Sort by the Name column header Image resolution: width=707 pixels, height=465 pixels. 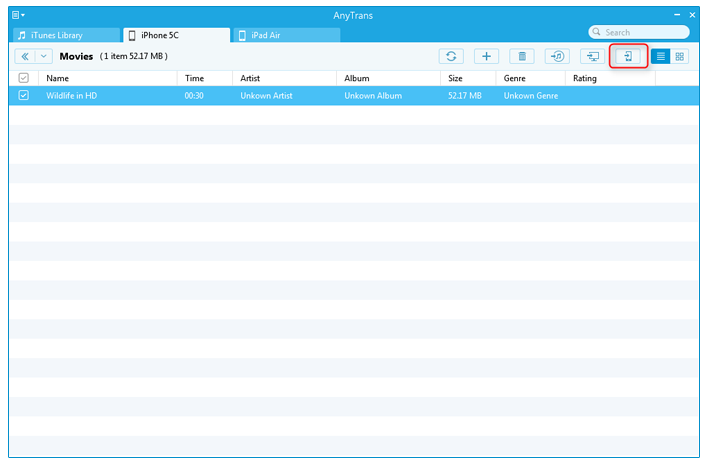[x=108, y=78]
